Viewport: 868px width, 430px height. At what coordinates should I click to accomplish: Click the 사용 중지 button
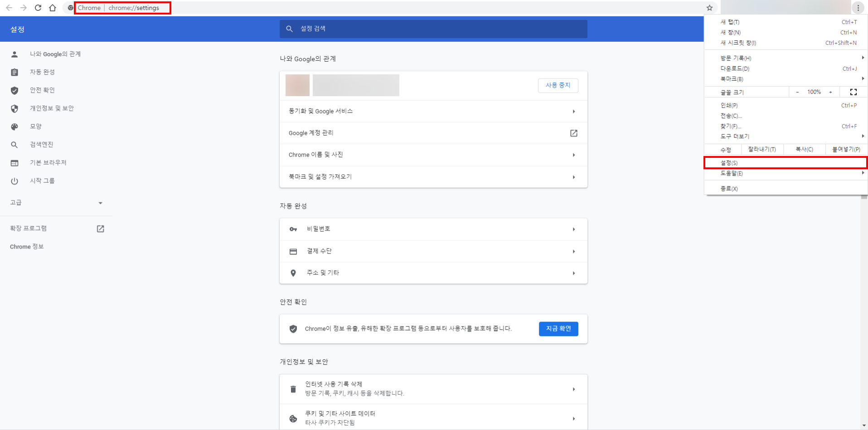pyautogui.click(x=558, y=85)
